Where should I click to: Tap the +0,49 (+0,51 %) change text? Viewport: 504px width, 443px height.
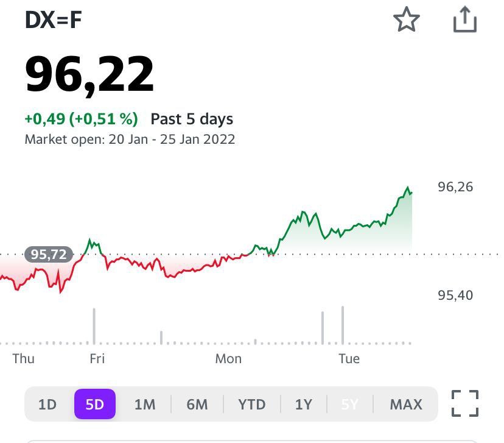coord(82,119)
